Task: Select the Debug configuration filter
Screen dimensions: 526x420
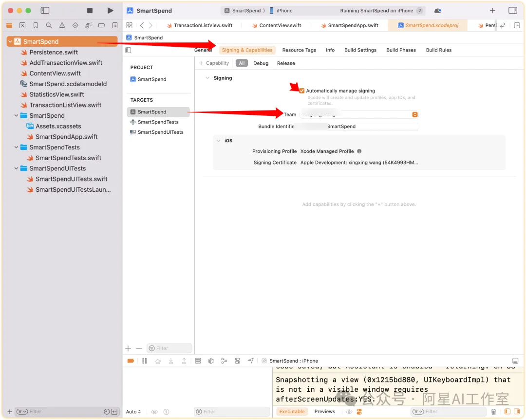Action: click(261, 63)
